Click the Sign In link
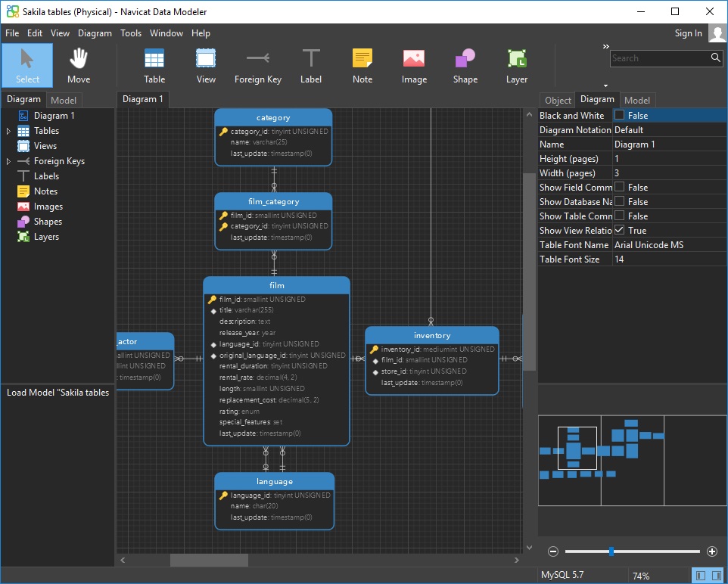 click(688, 33)
